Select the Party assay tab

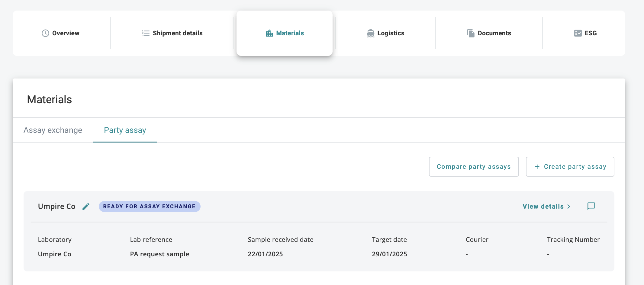(125, 130)
